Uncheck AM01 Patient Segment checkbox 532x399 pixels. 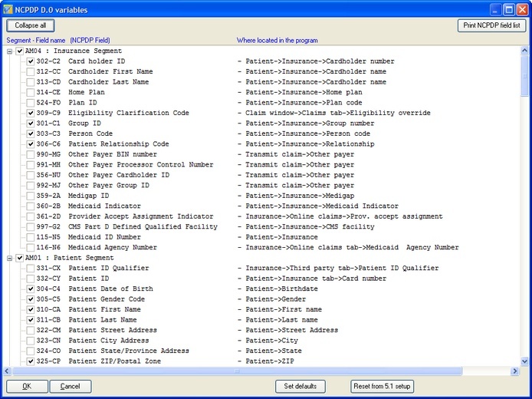pyautogui.click(x=20, y=258)
